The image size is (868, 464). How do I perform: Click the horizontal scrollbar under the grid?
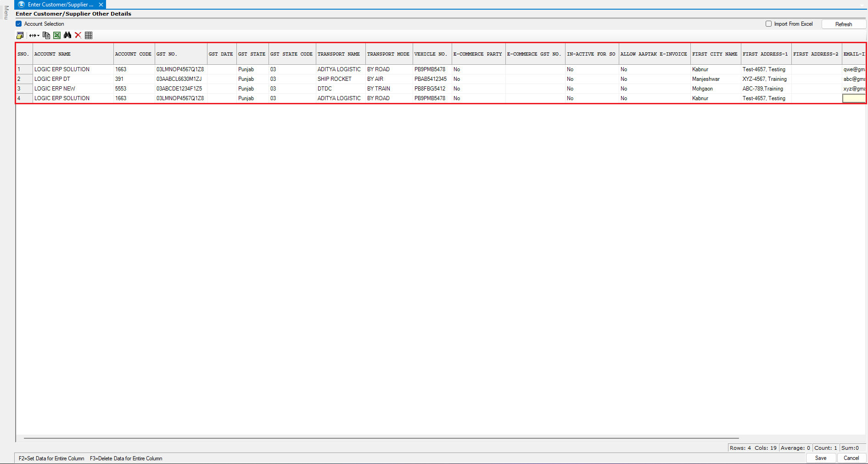381,438
